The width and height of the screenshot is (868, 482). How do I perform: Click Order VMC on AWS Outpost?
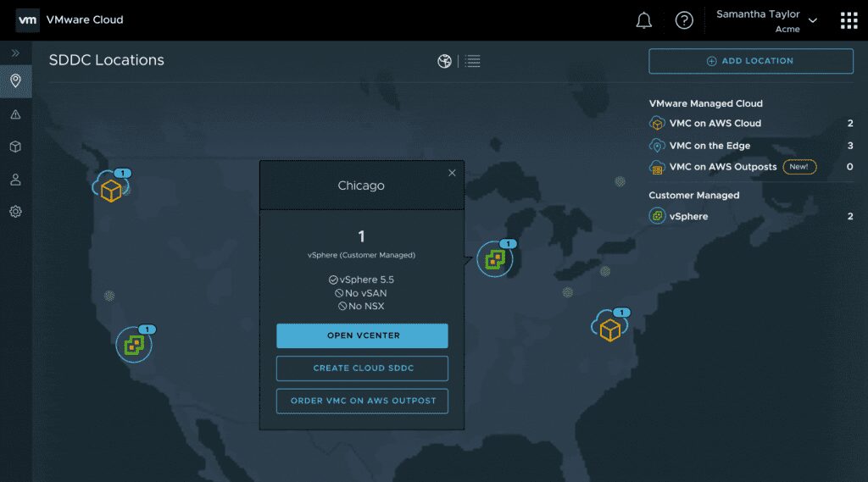pyautogui.click(x=362, y=401)
